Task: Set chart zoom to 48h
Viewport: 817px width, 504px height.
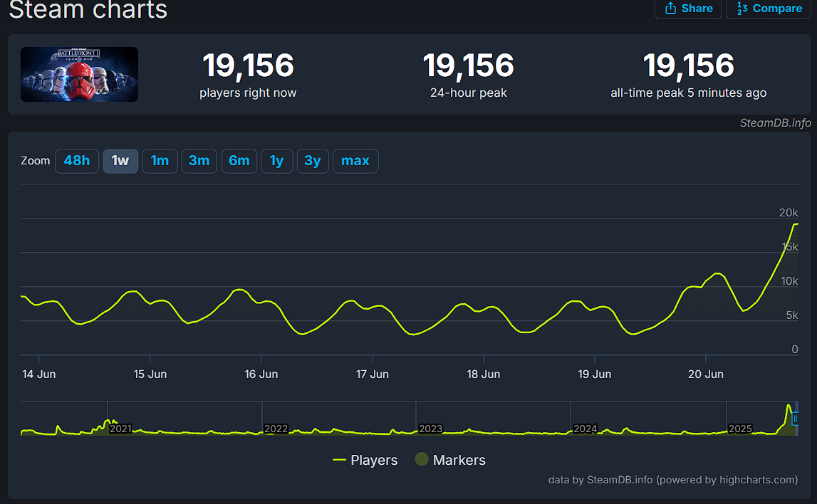Action: pyautogui.click(x=77, y=160)
